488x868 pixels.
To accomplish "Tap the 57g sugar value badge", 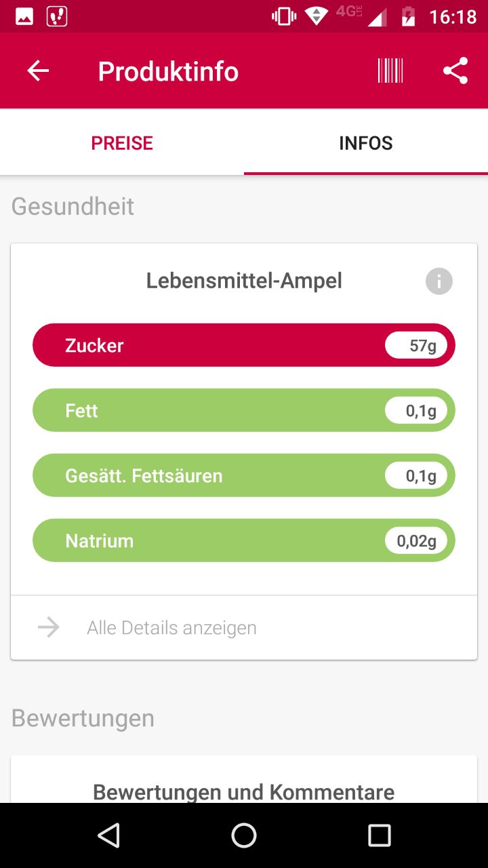I will (x=416, y=345).
